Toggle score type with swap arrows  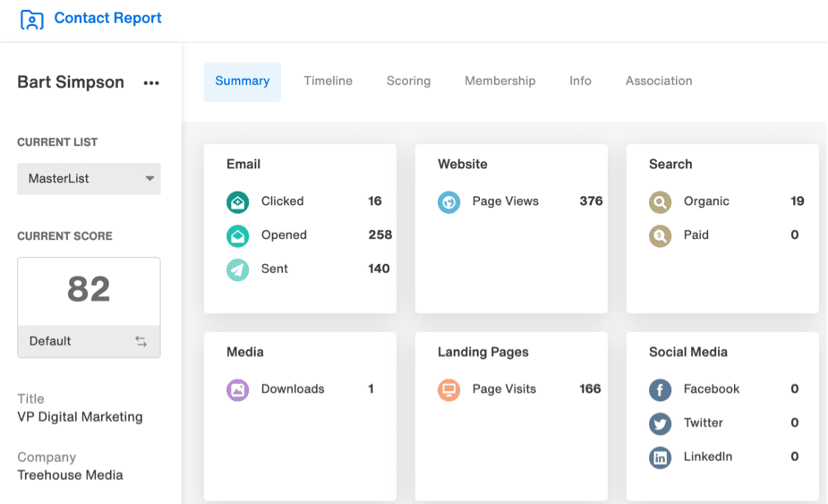coord(141,341)
